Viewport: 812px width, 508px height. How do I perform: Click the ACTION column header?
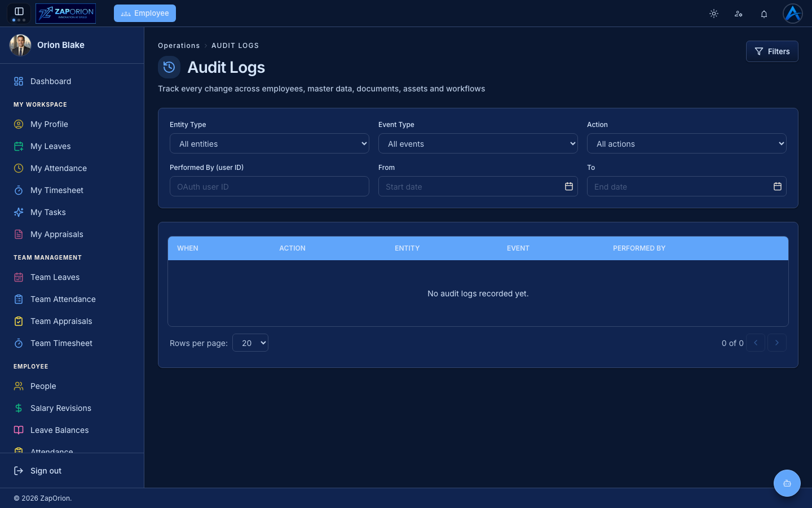point(292,248)
